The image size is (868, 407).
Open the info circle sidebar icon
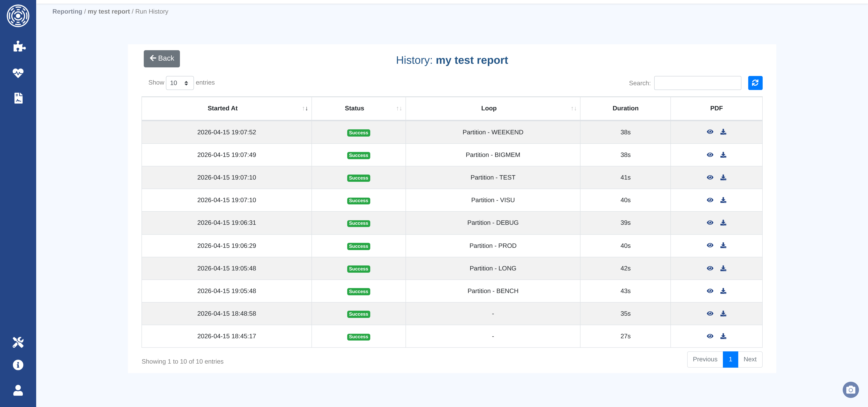[18, 365]
